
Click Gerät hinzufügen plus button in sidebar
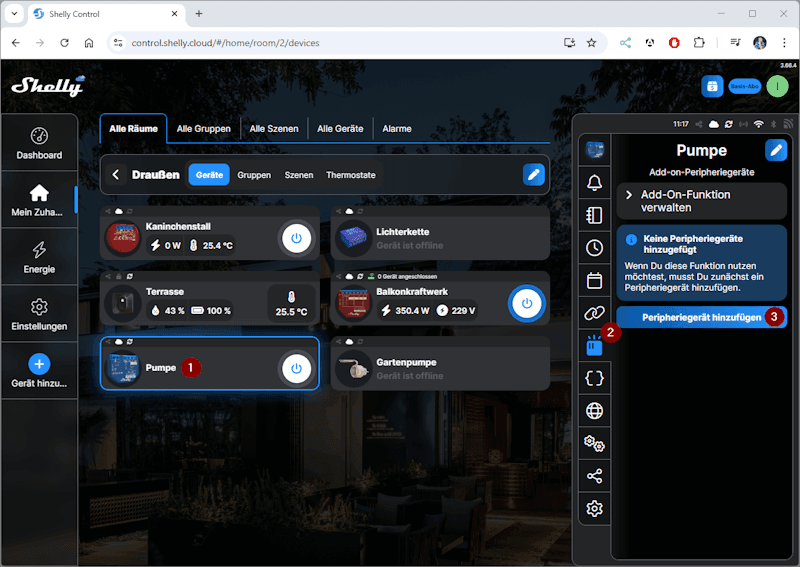coord(39,365)
